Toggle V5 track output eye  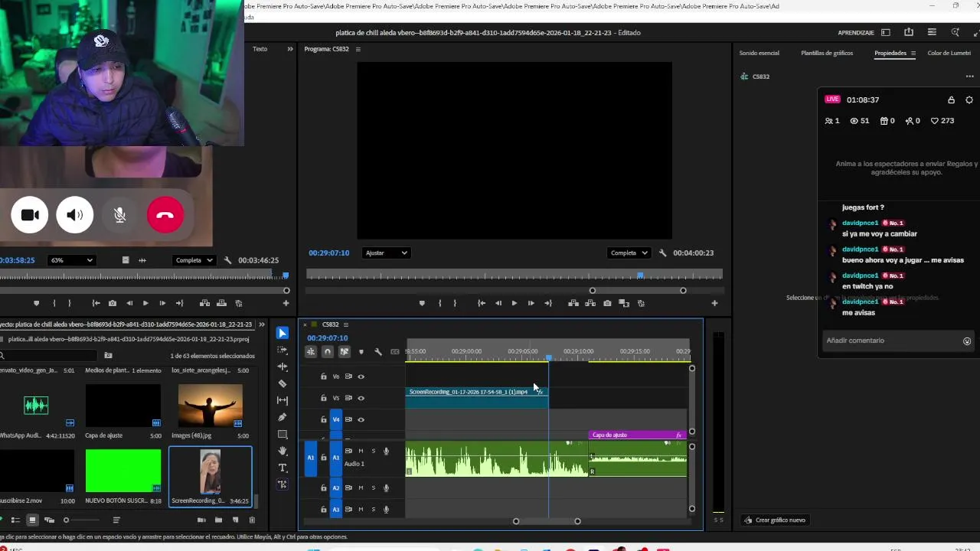click(361, 398)
